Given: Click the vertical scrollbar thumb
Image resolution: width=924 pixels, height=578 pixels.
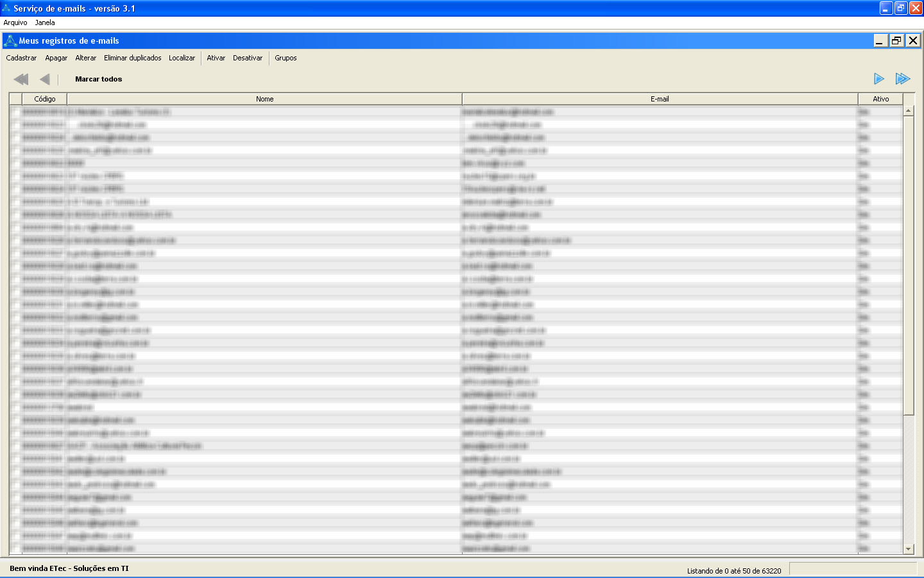Looking at the screenshot, I should click(908, 265).
